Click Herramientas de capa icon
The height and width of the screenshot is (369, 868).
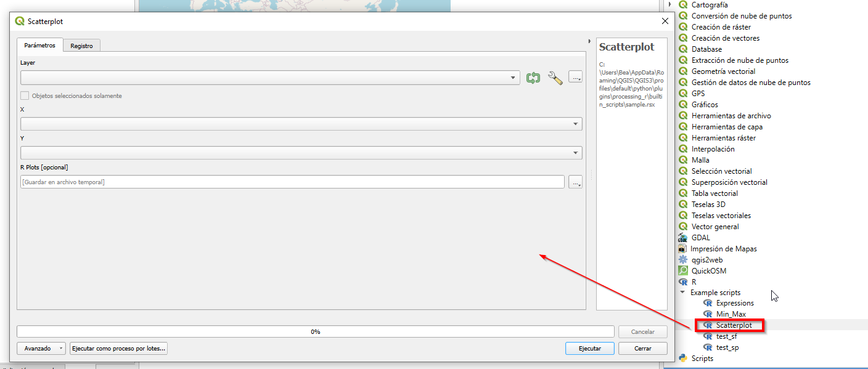pyautogui.click(x=683, y=127)
